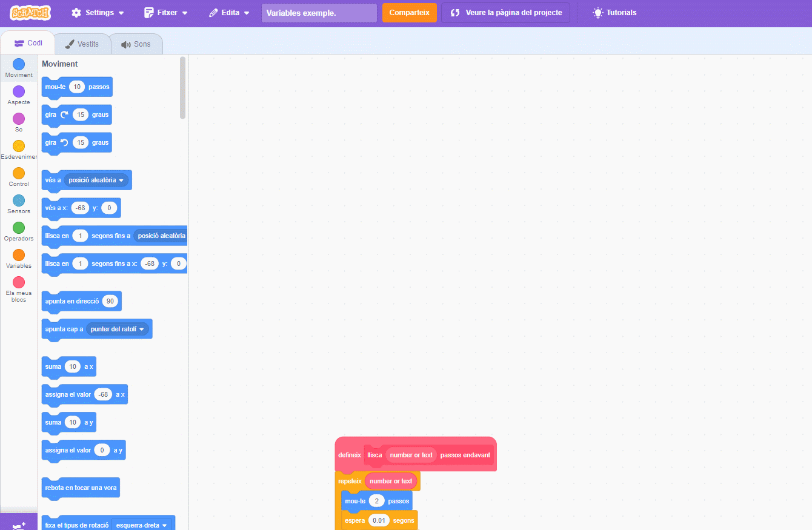Select the Sensors category circle
Screen dimensions: 812x530
click(19, 200)
